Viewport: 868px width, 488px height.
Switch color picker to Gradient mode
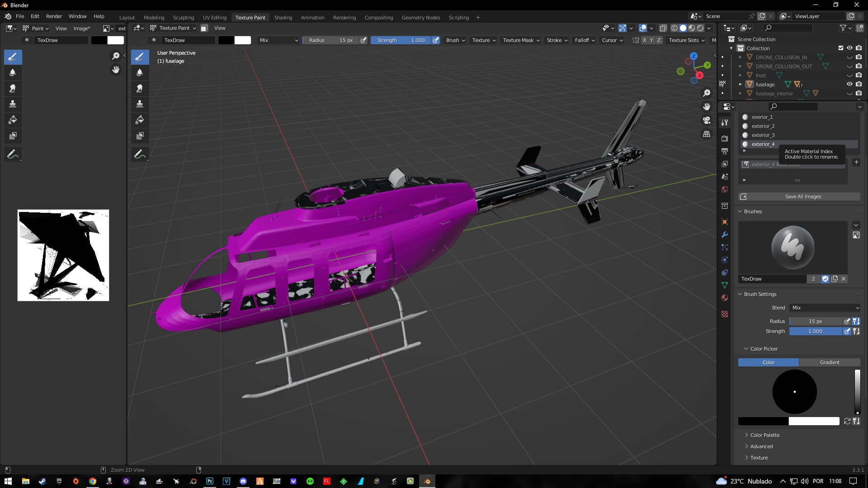point(829,362)
